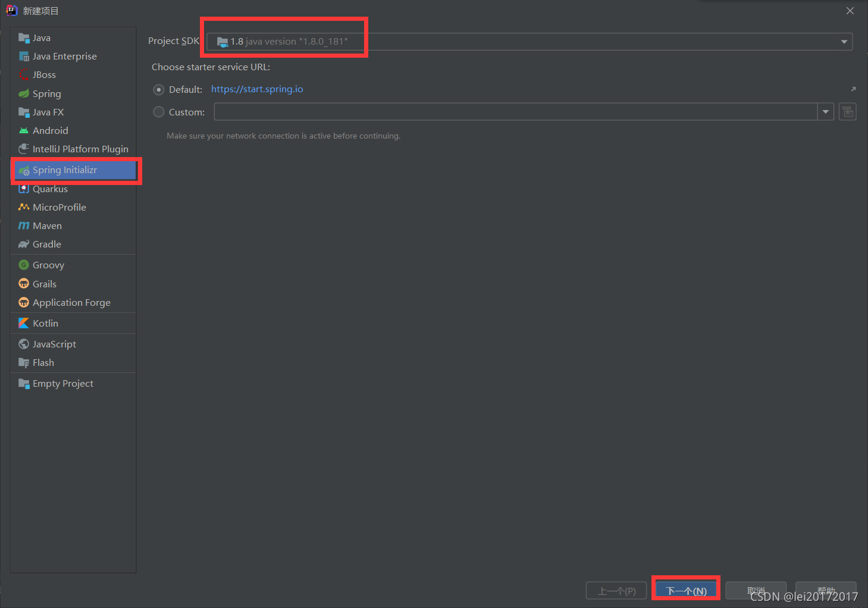Open the https://start.spring.io link
This screenshot has height=608, width=868.
(x=257, y=89)
